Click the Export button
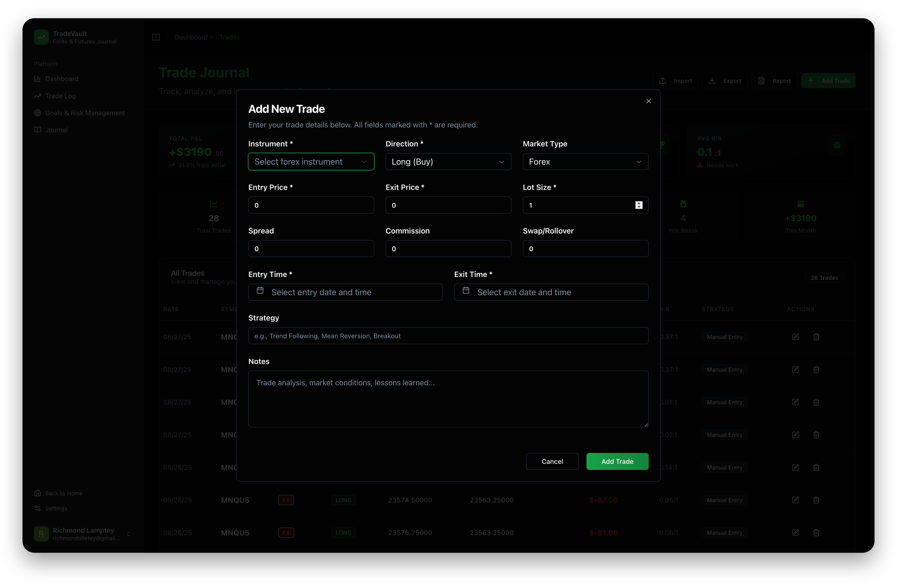Image resolution: width=897 pixels, height=588 pixels. click(725, 81)
